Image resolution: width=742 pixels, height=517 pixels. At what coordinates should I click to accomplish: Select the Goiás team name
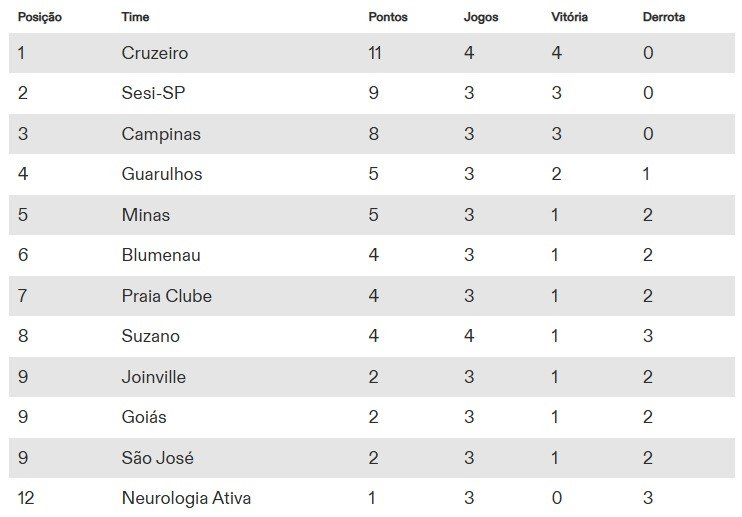144,417
